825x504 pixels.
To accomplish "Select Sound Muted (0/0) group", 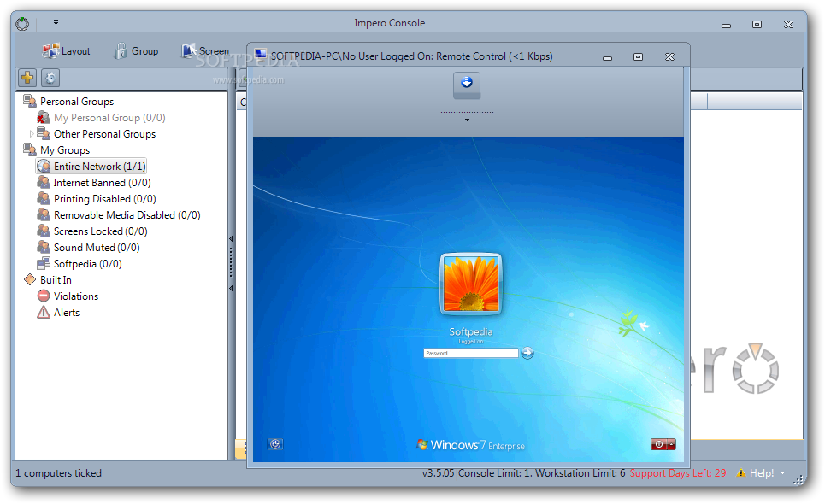I will tap(97, 248).
